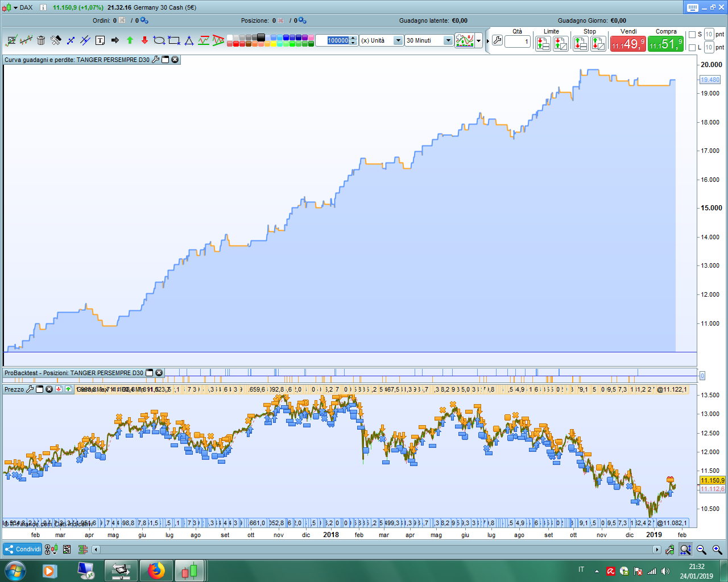This screenshot has height=582, width=728.
Task: Click the first Limite order icon
Action: [x=543, y=43]
